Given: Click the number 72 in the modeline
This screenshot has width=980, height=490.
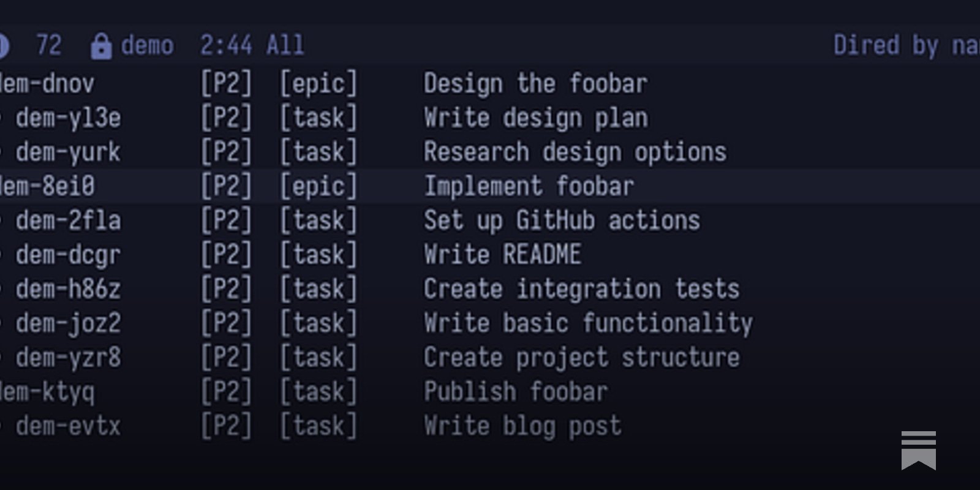Looking at the screenshot, I should [49, 46].
